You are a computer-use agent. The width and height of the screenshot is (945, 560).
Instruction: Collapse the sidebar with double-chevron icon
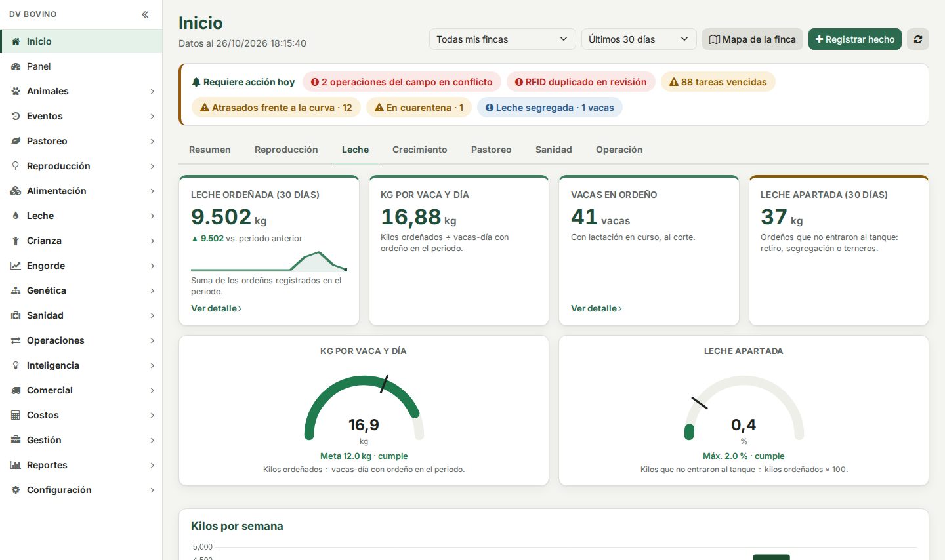(145, 14)
